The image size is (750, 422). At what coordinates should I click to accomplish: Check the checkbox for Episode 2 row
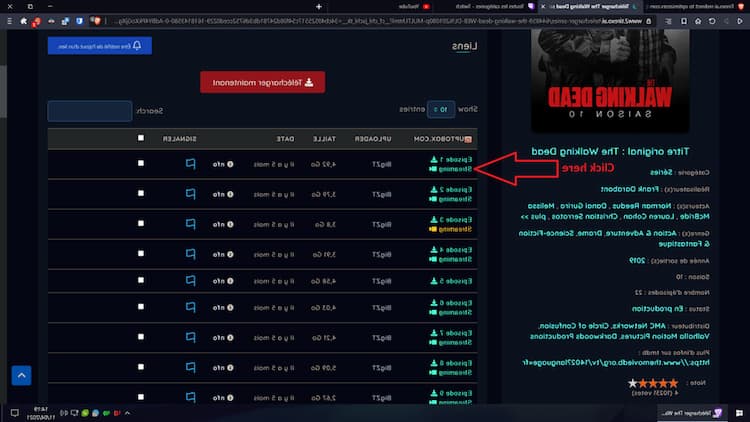tap(141, 193)
